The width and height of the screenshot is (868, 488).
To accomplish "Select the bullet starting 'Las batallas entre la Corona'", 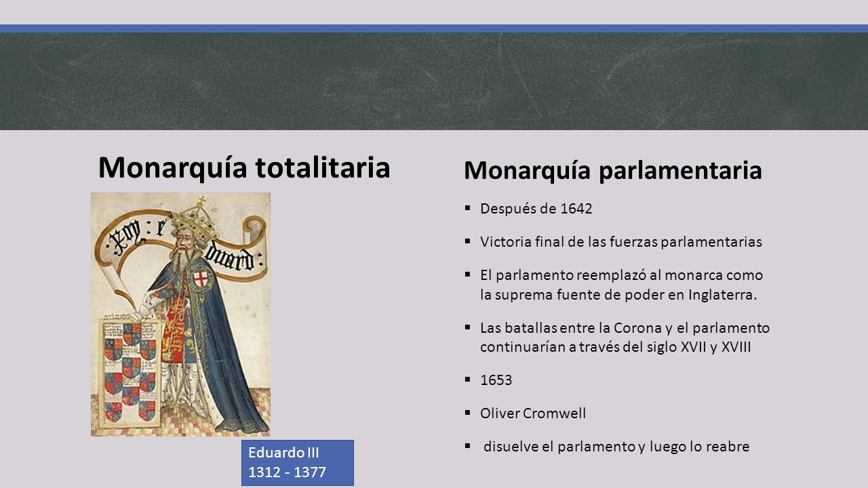I will tap(625, 338).
